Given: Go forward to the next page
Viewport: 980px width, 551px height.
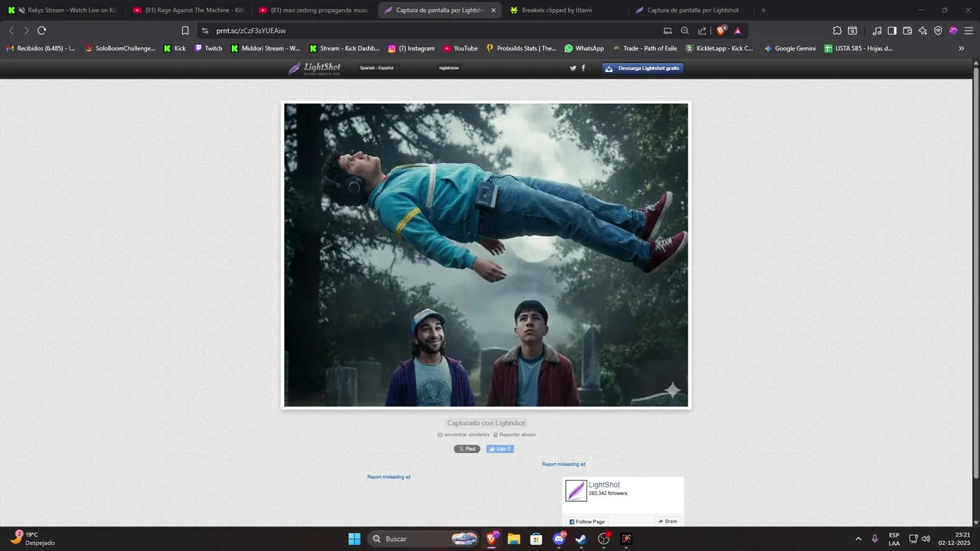Looking at the screenshot, I should pyautogui.click(x=26, y=31).
